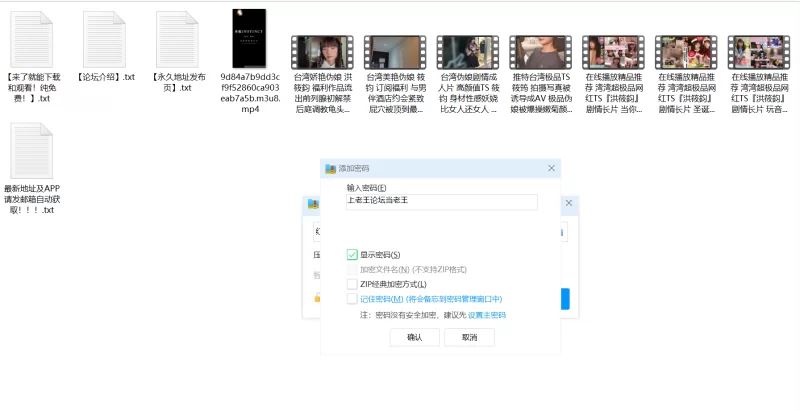Click the greyed 加密文件名(N) checkbox
800x411 pixels.
tap(352, 269)
